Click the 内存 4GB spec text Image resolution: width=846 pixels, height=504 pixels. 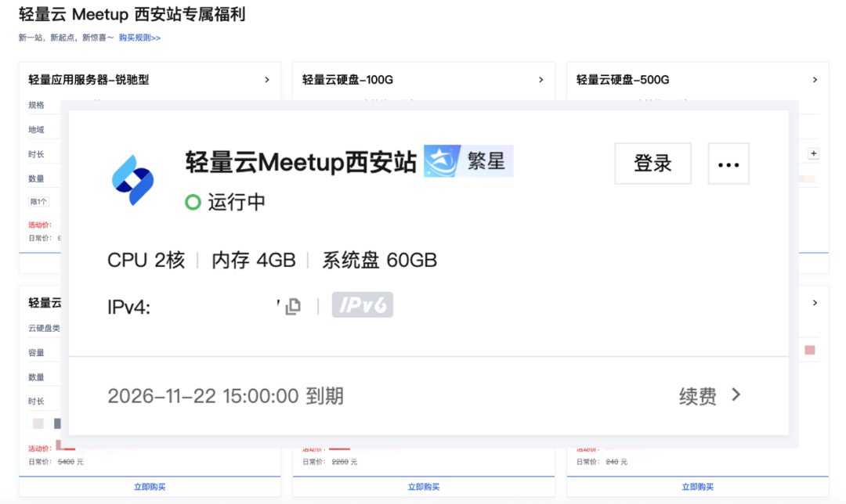[x=254, y=261]
